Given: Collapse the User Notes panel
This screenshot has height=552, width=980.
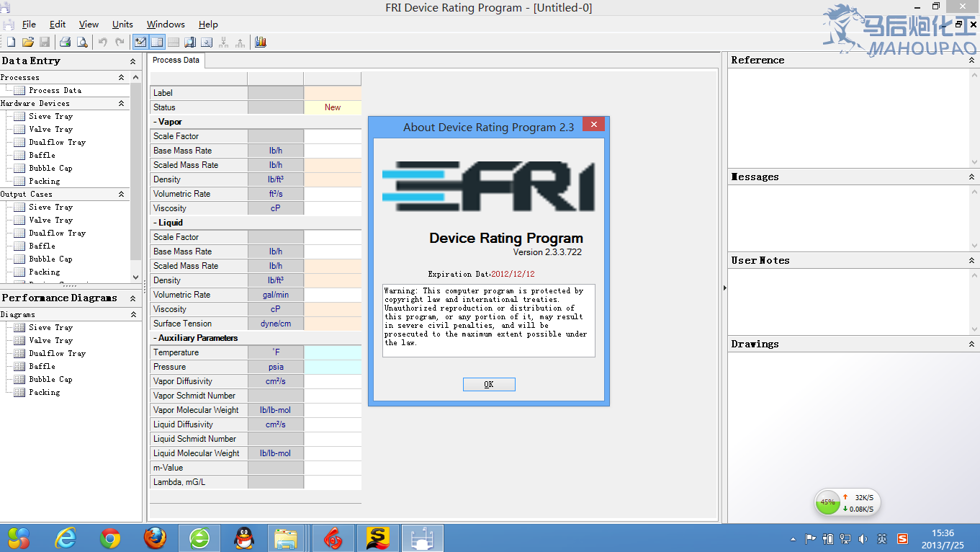Looking at the screenshot, I should (x=972, y=261).
